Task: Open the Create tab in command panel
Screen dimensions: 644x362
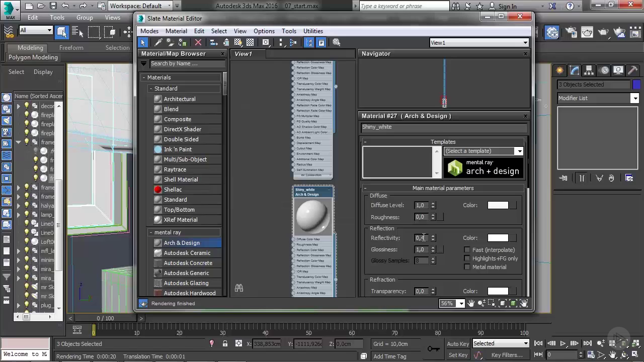Action: coord(560,70)
